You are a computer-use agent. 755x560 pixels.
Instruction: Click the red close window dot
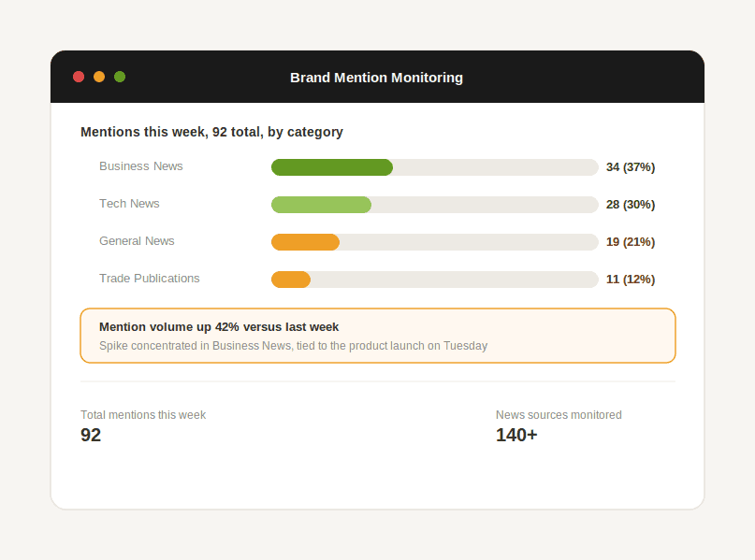point(79,77)
